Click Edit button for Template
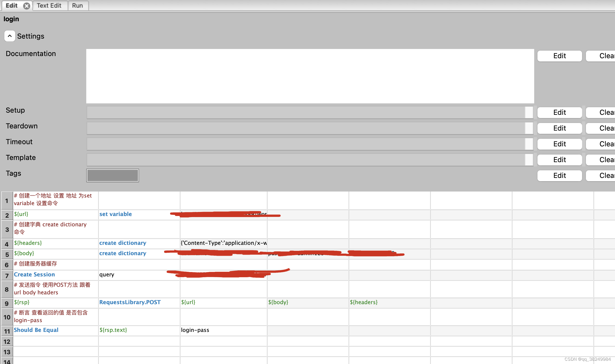 pos(559,160)
